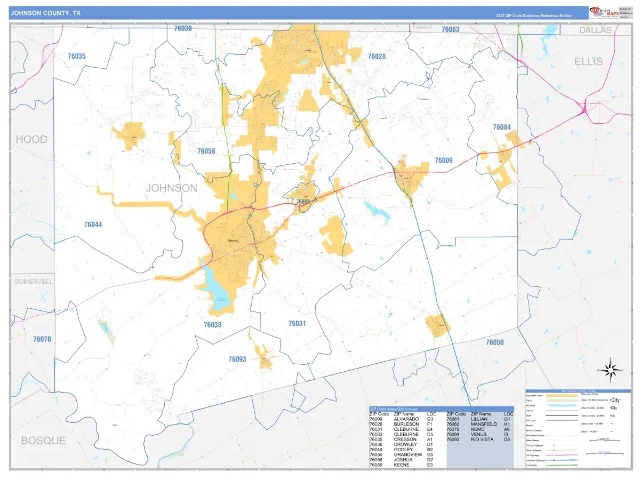The image size is (640, 480).
Task: Click the largest 'City' sample in the legend
Action: click(x=614, y=400)
